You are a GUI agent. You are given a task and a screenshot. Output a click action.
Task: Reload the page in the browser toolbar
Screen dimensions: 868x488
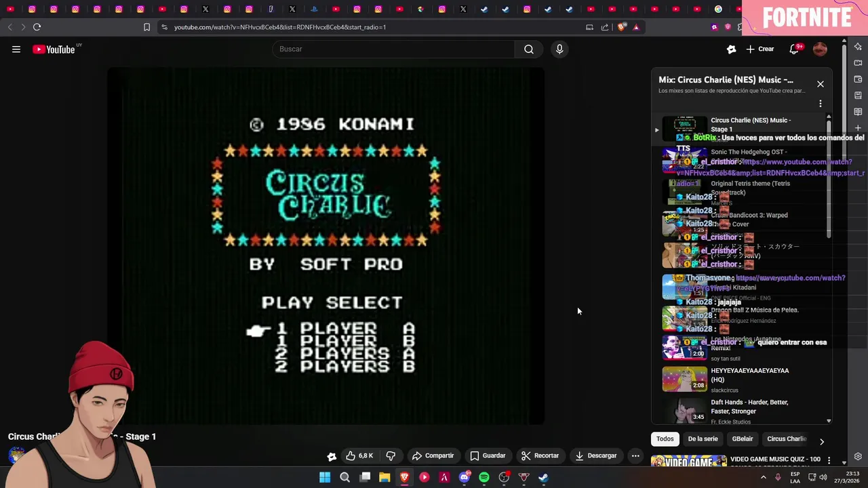[37, 27]
